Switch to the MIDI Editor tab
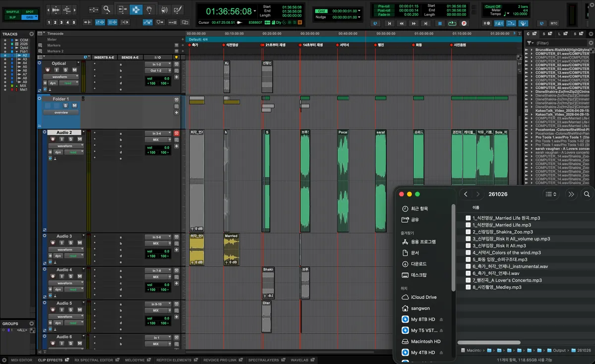The image size is (595, 364). point(21,360)
